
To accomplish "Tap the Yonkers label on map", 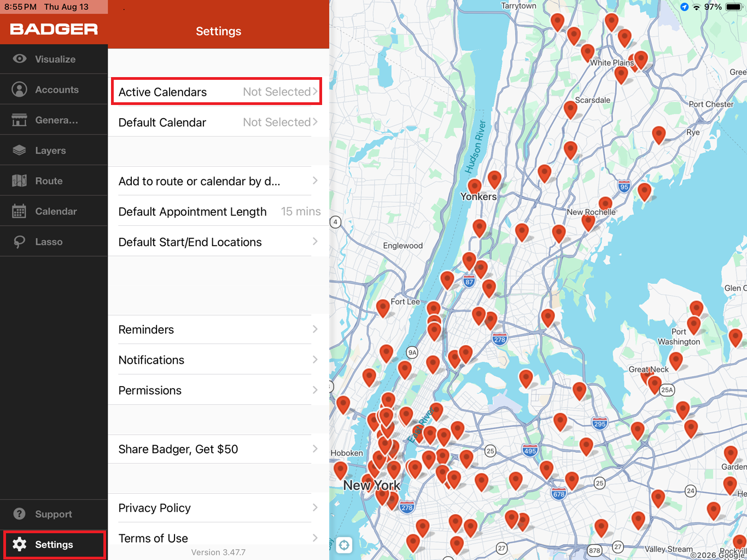I will point(478,196).
